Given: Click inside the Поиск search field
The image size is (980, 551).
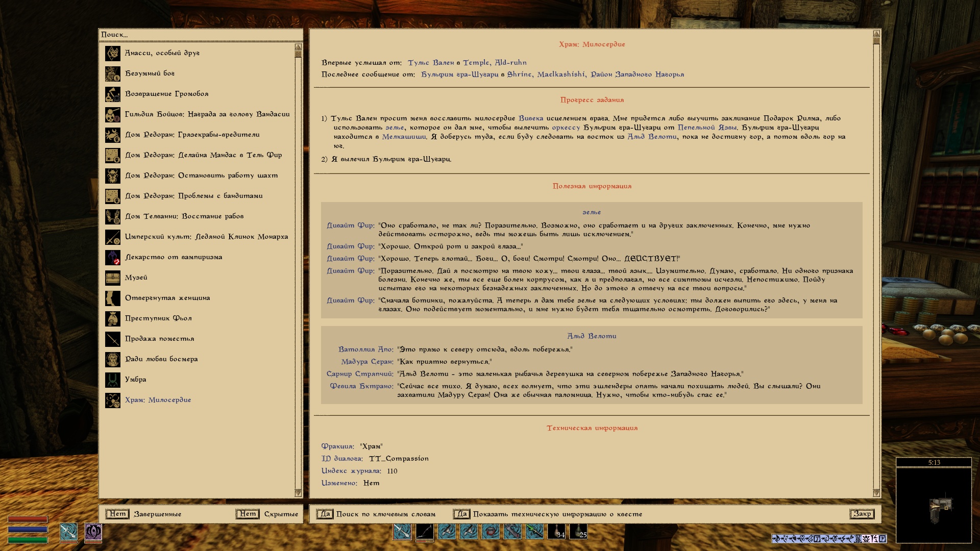Looking at the screenshot, I should [199, 35].
